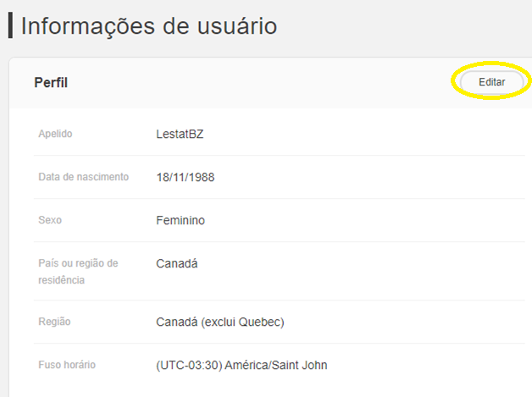Click the Região field label

(54, 322)
